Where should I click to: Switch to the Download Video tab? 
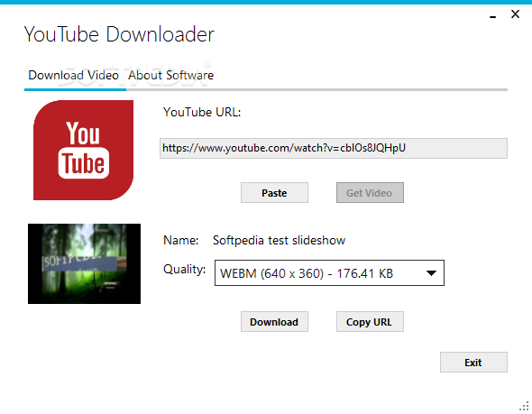pos(74,76)
